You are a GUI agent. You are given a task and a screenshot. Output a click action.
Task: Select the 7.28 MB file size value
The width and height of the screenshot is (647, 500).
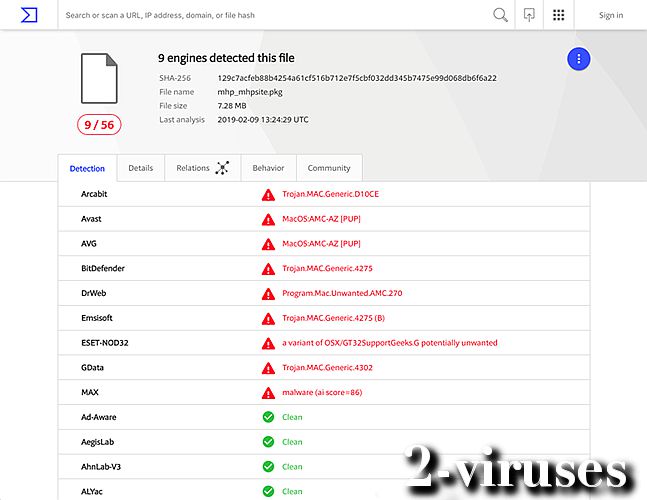click(231, 106)
